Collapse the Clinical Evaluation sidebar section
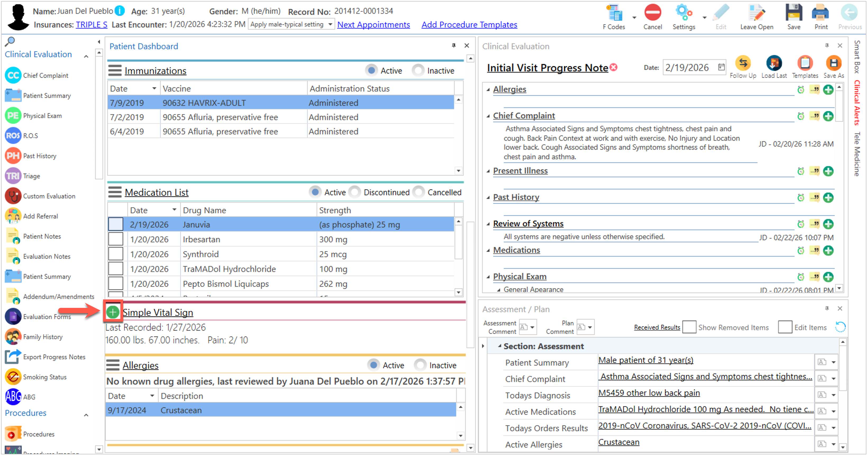This screenshot has width=868, height=456. point(86,56)
